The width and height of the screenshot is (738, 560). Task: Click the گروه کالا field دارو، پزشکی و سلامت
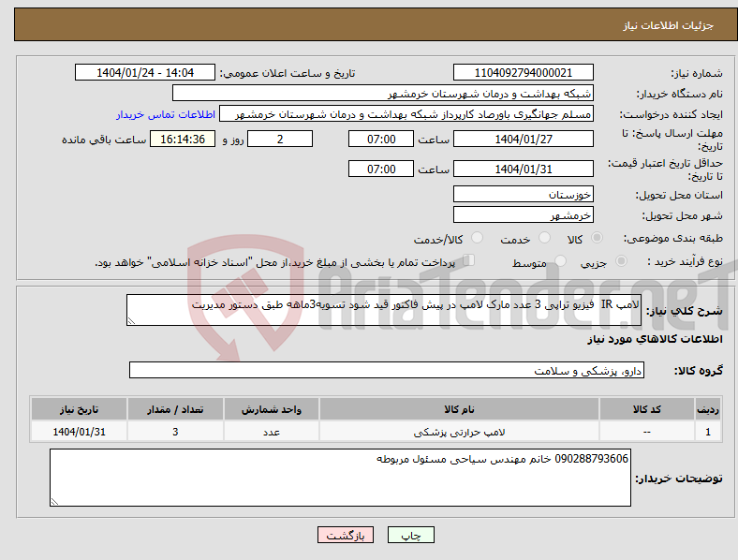[387, 370]
